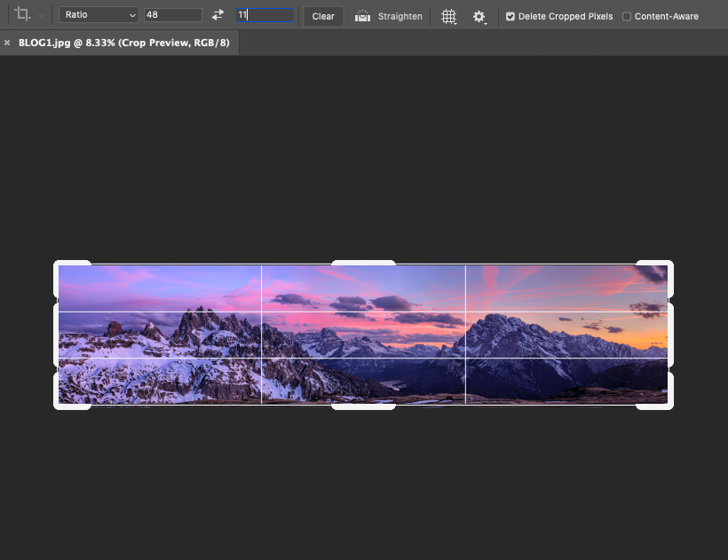Screen dimensions: 728x560
Task: Click the Clear button
Action: coord(323,16)
